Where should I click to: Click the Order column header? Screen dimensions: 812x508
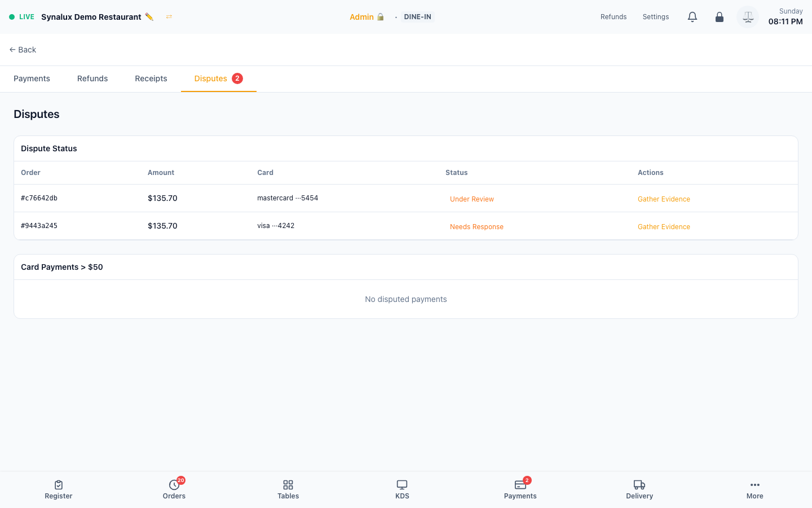(x=30, y=173)
